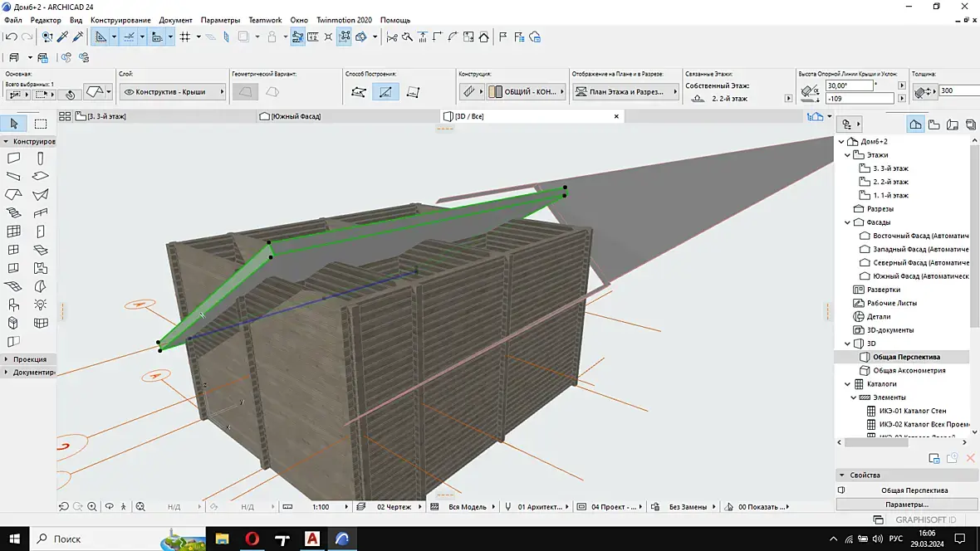
Task: Select the highlighted middle construction method
Action: coord(385,92)
